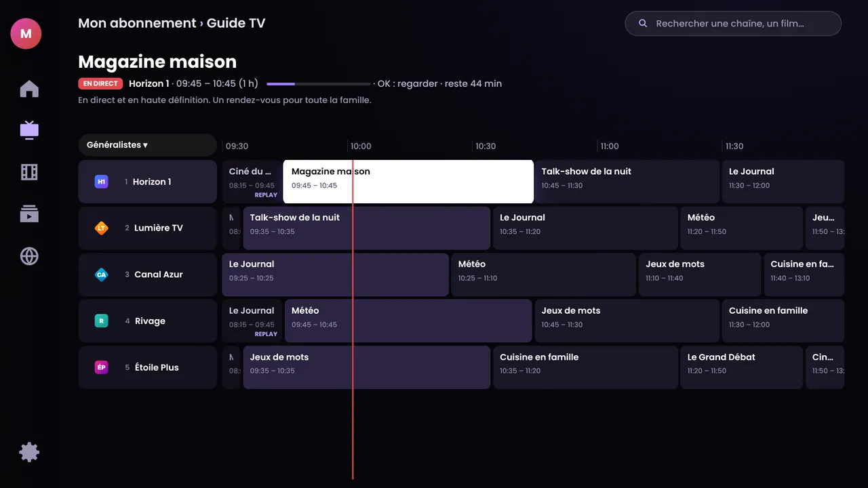Select Jeux de mots on Étoile Plus
The width and height of the screenshot is (868, 488).
[x=367, y=367]
